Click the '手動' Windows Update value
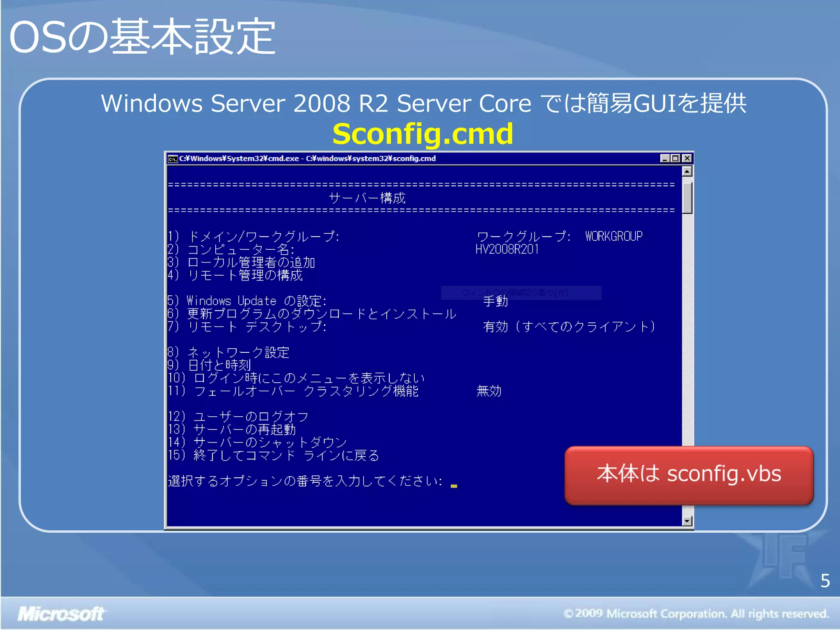The image size is (840, 630). tap(495, 301)
